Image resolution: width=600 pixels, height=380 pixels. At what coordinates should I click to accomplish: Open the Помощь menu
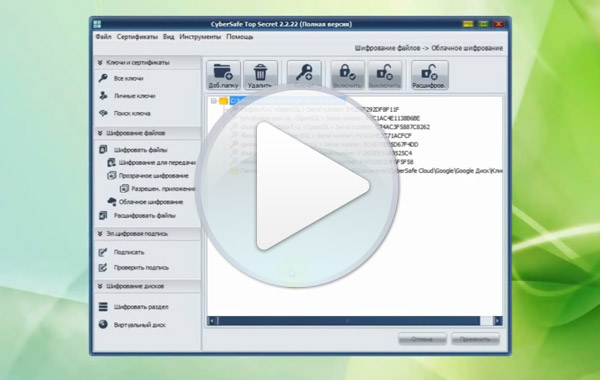click(x=240, y=37)
